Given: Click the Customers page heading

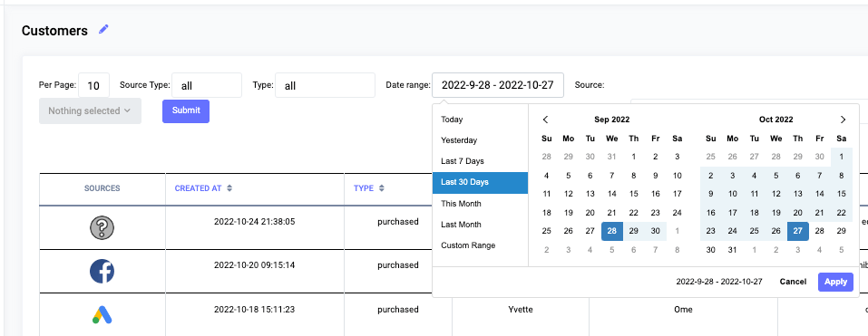Looking at the screenshot, I should click(54, 31).
